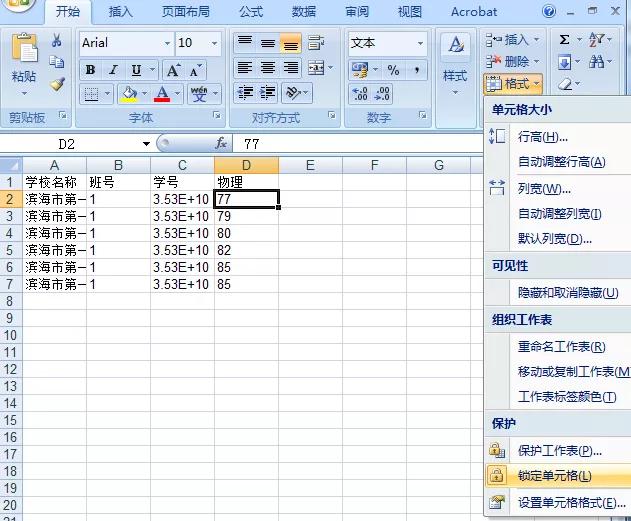The height and width of the screenshot is (521, 631).
Task: Open 设置单元格格式(E)... menu item
Action: point(559,502)
